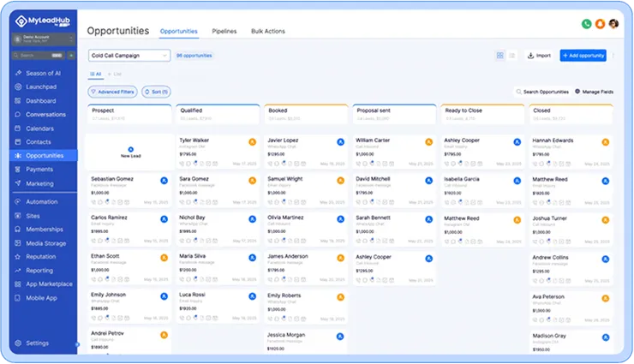Open the Isabella Garcia opportunity card
This screenshot has width=634, height=364.
coord(482,190)
